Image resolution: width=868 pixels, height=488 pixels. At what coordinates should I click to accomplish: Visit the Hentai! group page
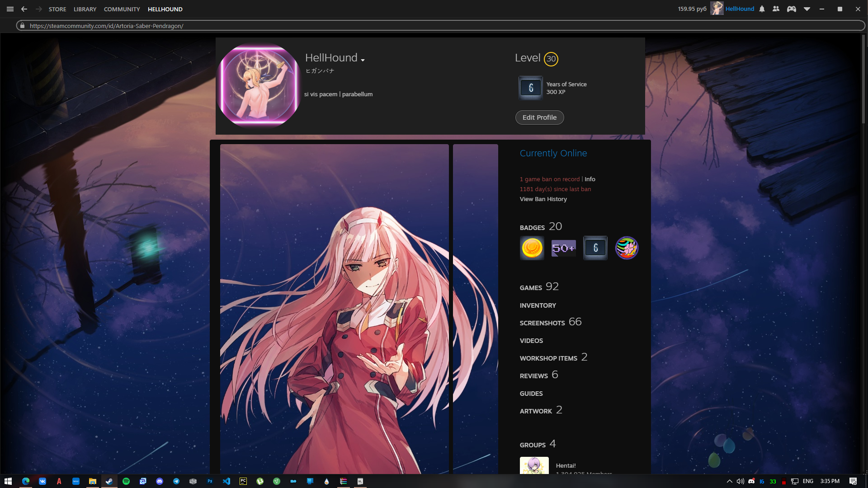click(x=565, y=465)
